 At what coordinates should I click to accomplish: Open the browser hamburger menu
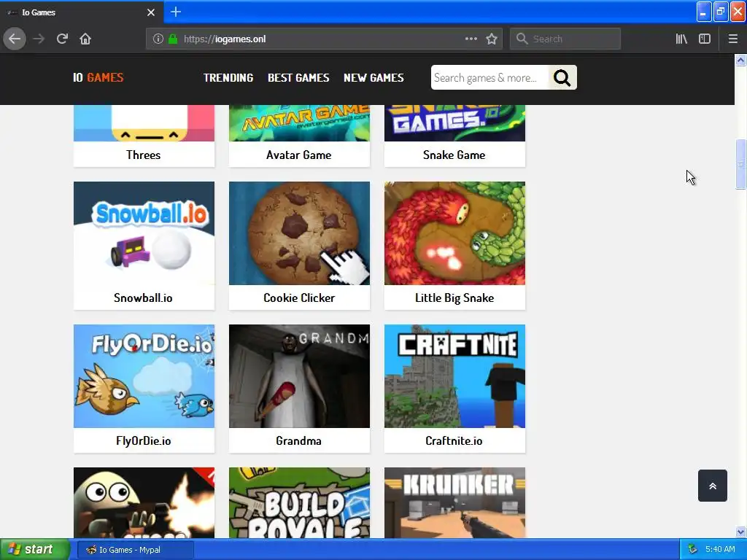point(732,39)
